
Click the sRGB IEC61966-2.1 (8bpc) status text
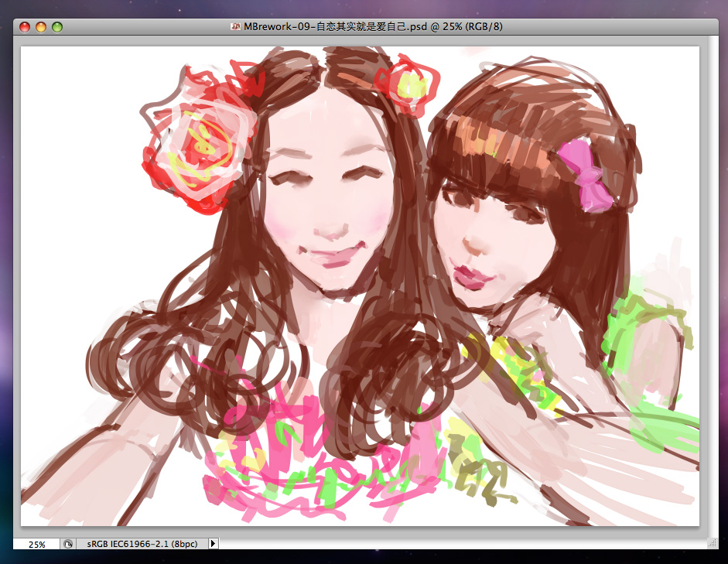click(x=142, y=544)
